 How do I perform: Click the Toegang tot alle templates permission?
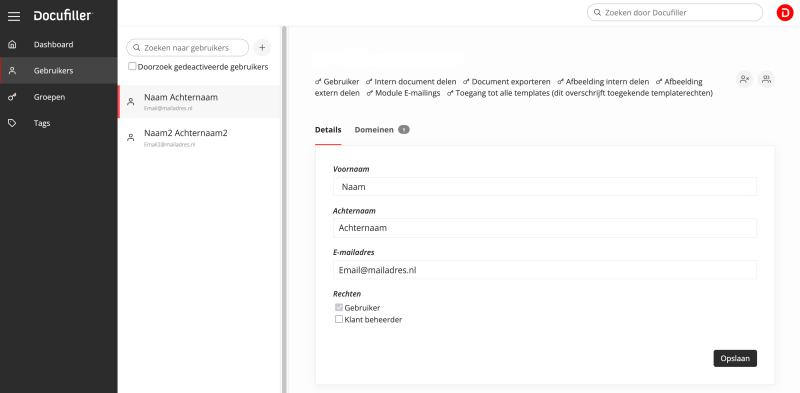coord(580,93)
